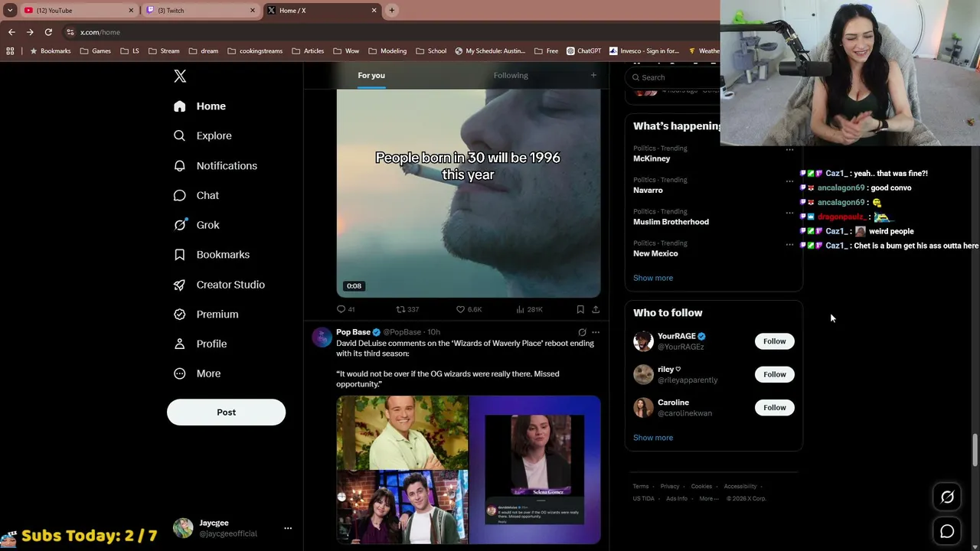The image size is (980, 551).
Task: Open the browser apps grid icon
Action: pos(10,51)
